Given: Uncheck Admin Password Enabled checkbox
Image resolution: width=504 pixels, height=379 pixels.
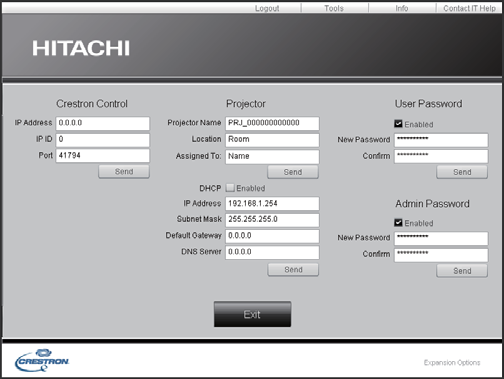Looking at the screenshot, I should (398, 223).
